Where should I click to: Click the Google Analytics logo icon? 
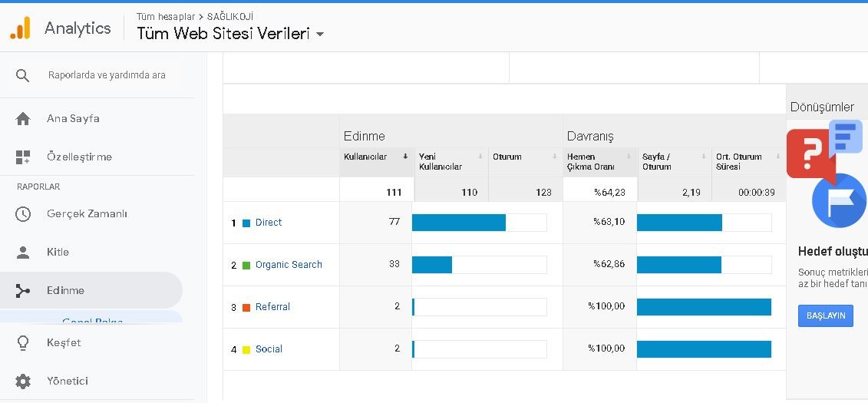[x=21, y=28]
